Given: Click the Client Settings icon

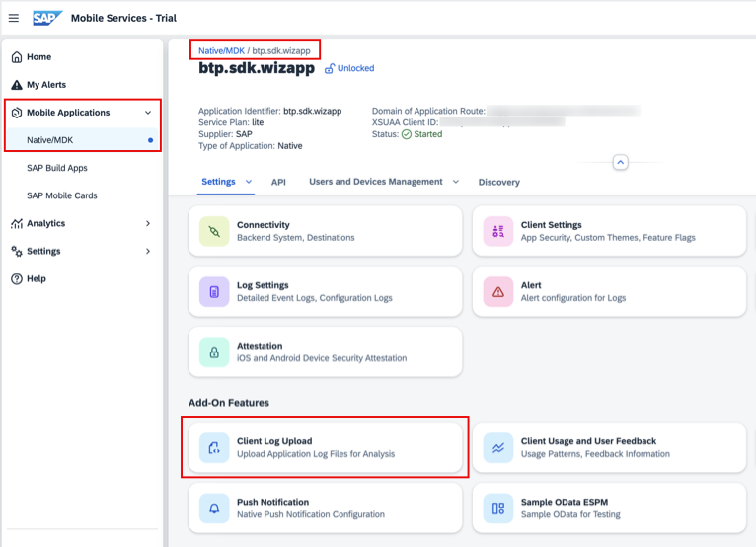Looking at the screenshot, I should click(x=498, y=231).
